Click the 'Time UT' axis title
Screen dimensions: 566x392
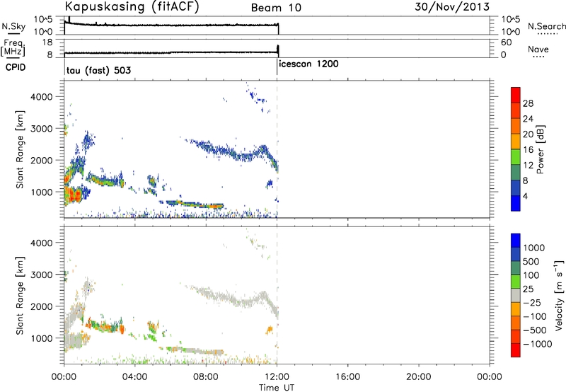(277, 388)
